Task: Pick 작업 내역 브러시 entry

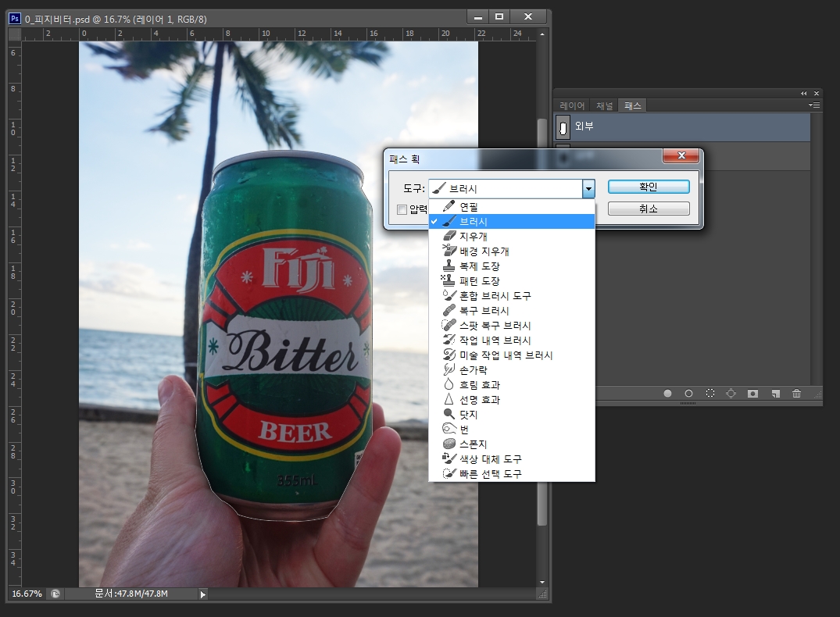Action: pyautogui.click(x=512, y=340)
